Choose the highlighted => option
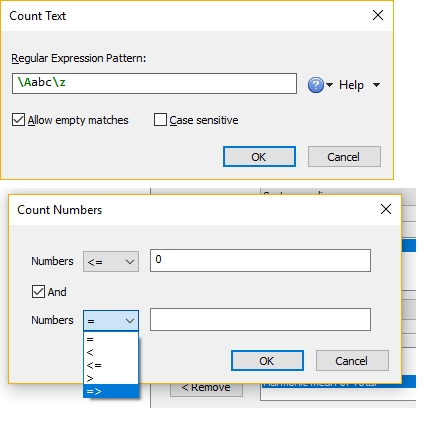Screen dimensions: 428x426 tap(111, 391)
